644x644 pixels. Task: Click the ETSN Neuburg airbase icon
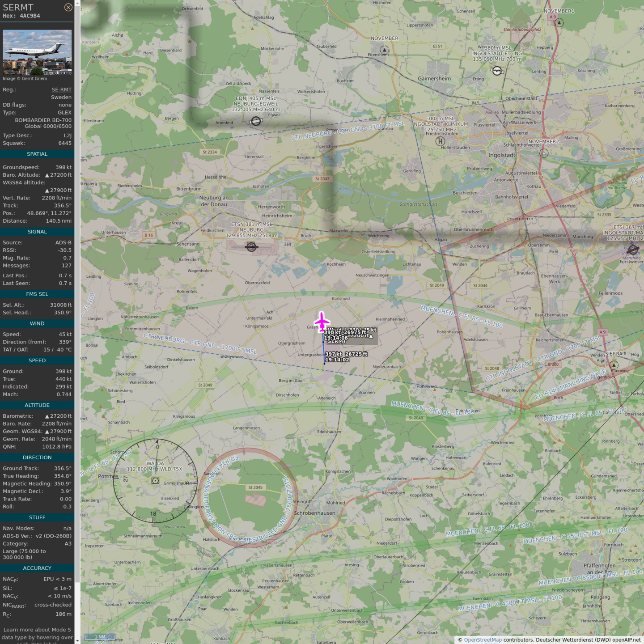point(251,246)
